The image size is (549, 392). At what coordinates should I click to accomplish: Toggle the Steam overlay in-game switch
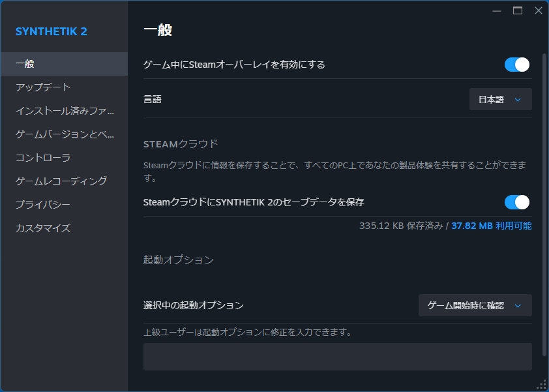click(516, 65)
